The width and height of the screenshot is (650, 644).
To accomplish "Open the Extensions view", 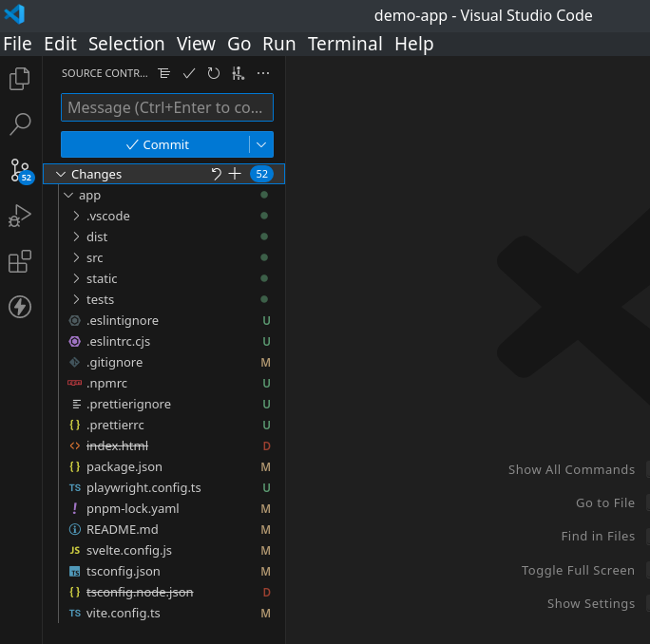I will [x=19, y=261].
